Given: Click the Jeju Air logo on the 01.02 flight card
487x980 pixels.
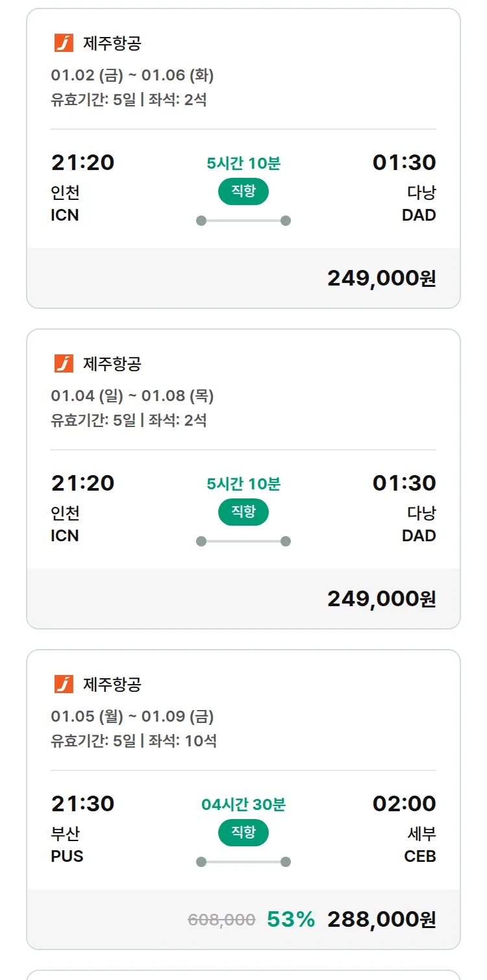Looking at the screenshot, I should click(x=64, y=43).
